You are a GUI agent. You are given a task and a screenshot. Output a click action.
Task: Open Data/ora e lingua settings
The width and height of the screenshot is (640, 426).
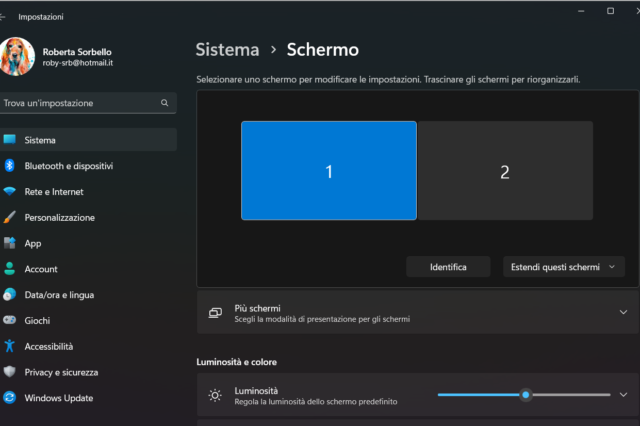coord(59,295)
